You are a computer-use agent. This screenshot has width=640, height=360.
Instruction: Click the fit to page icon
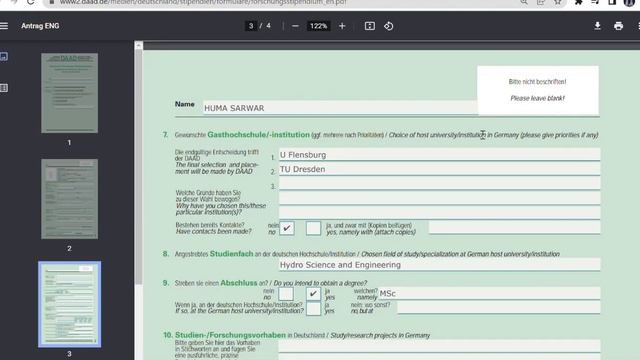pyautogui.click(x=370, y=26)
